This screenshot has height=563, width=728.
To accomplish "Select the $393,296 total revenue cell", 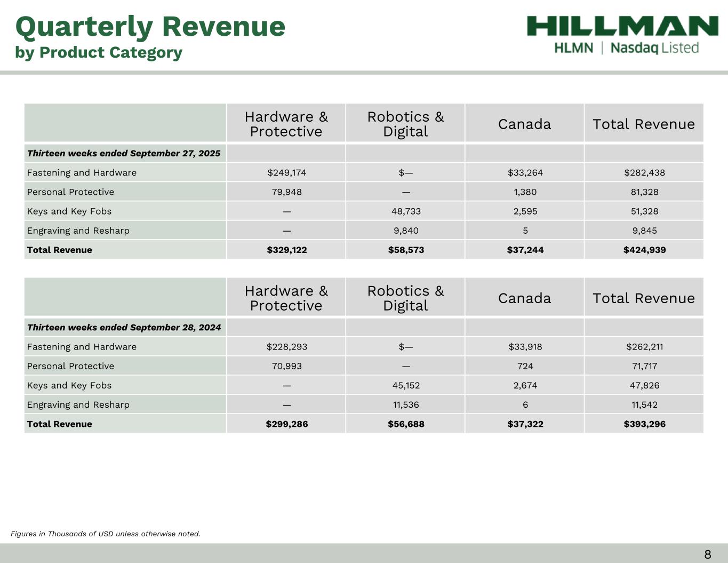I will point(644,424).
